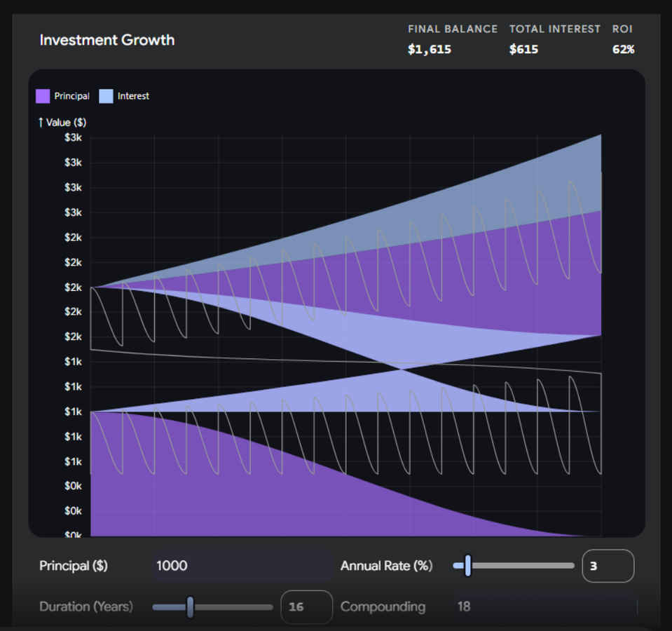The width and height of the screenshot is (672, 631).
Task: Click the Final Balance value $1,615
Action: click(430, 50)
